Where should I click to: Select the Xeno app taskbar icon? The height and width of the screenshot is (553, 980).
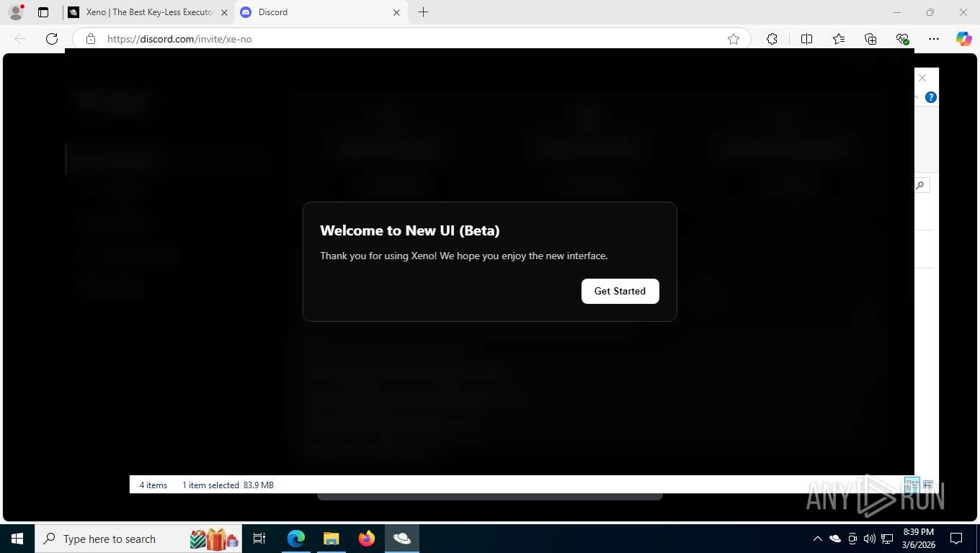tap(401, 539)
